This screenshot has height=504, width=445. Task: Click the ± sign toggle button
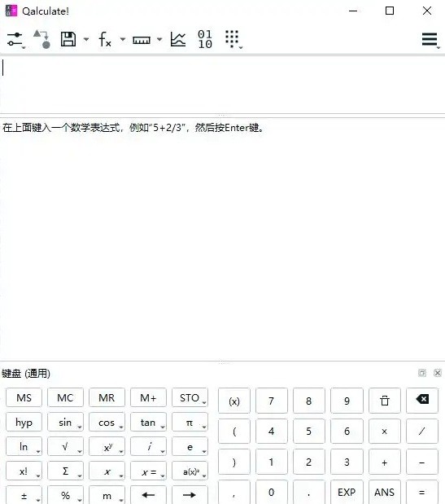click(x=24, y=495)
